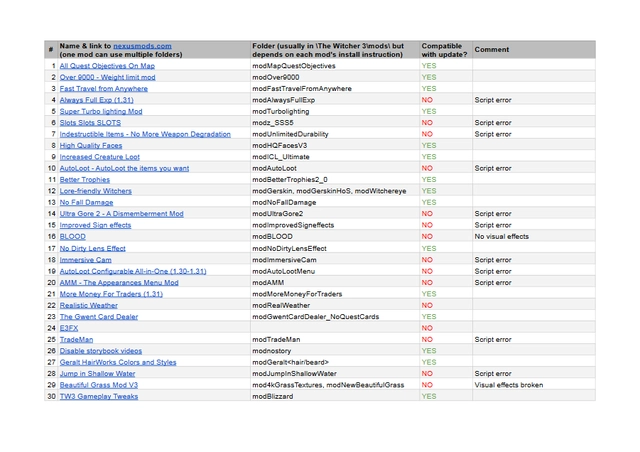Screen dimensions: 640x452
Task: Follow The Gwent Card Dealer link
Action: 99,317
